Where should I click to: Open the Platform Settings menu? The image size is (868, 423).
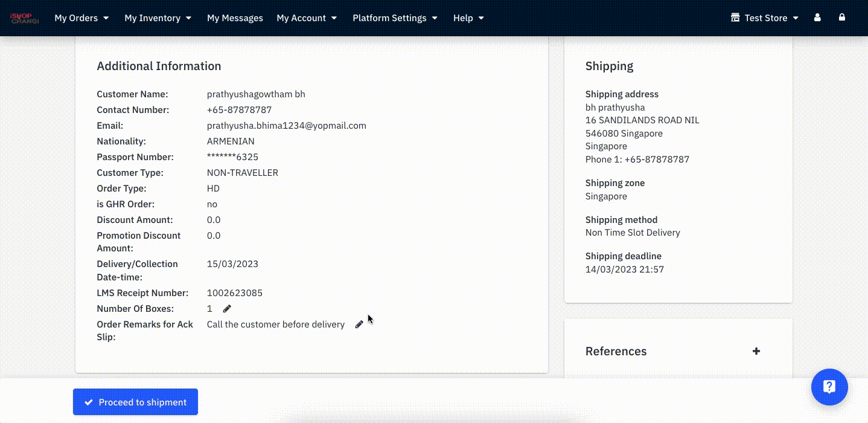[x=395, y=18]
